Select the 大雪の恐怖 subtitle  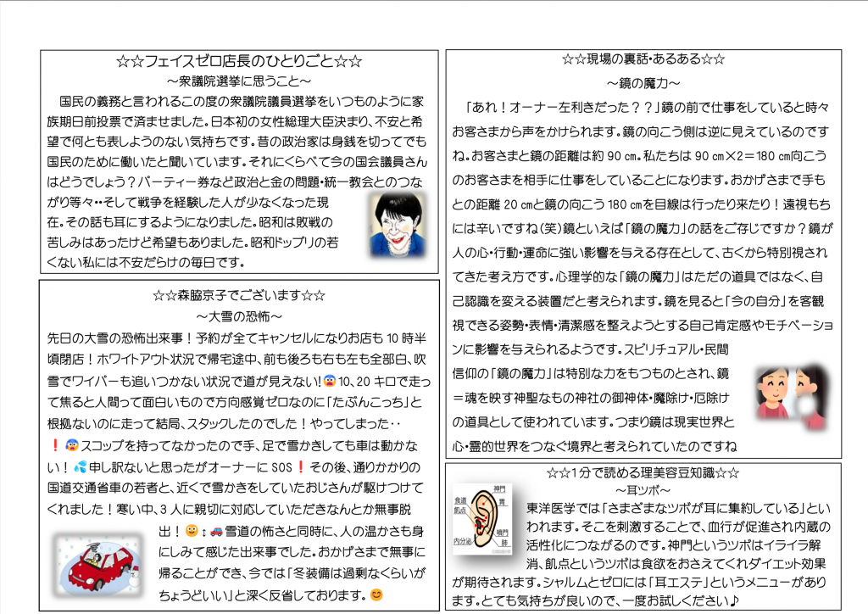240,315
